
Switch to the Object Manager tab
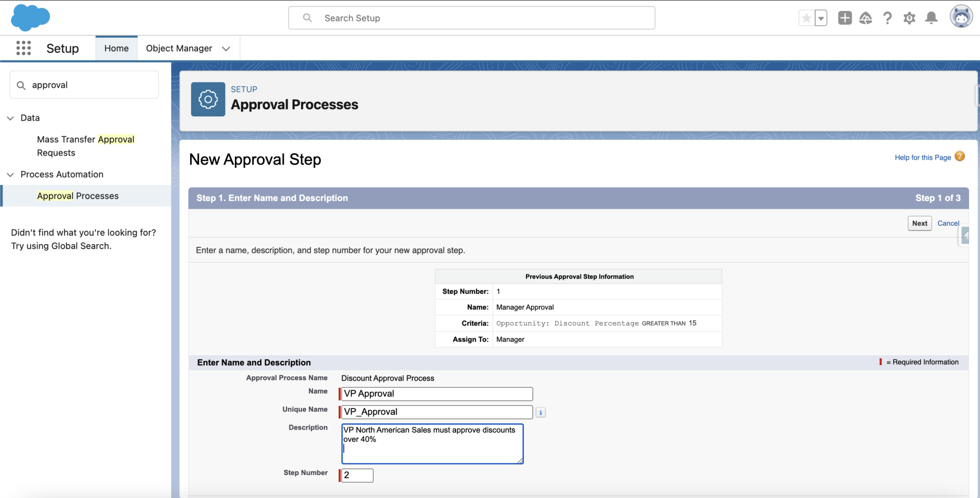click(x=179, y=48)
